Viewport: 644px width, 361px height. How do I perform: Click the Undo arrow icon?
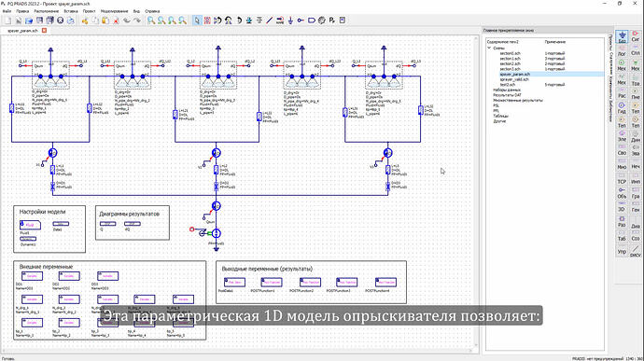point(127,21)
